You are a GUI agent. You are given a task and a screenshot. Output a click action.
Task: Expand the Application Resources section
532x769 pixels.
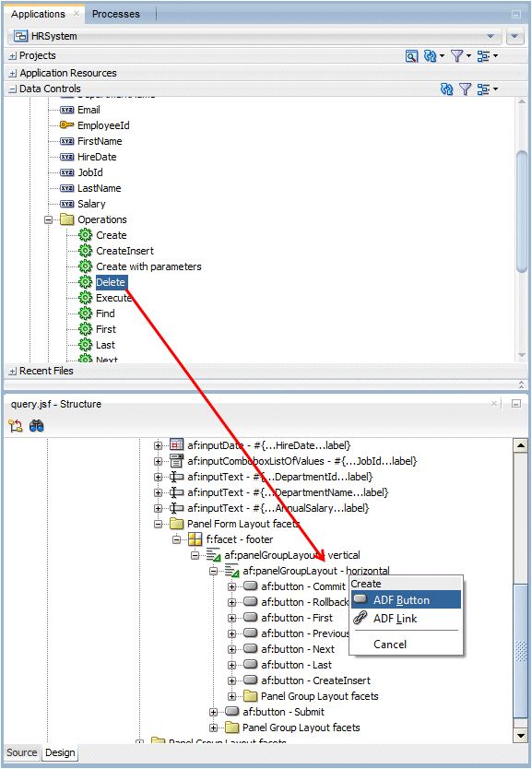[x=13, y=73]
